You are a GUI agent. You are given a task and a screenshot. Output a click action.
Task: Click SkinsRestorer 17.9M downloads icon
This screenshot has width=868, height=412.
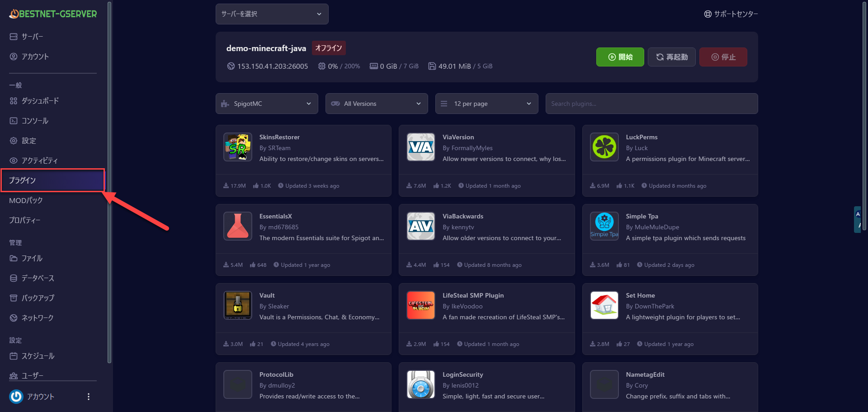click(226, 185)
